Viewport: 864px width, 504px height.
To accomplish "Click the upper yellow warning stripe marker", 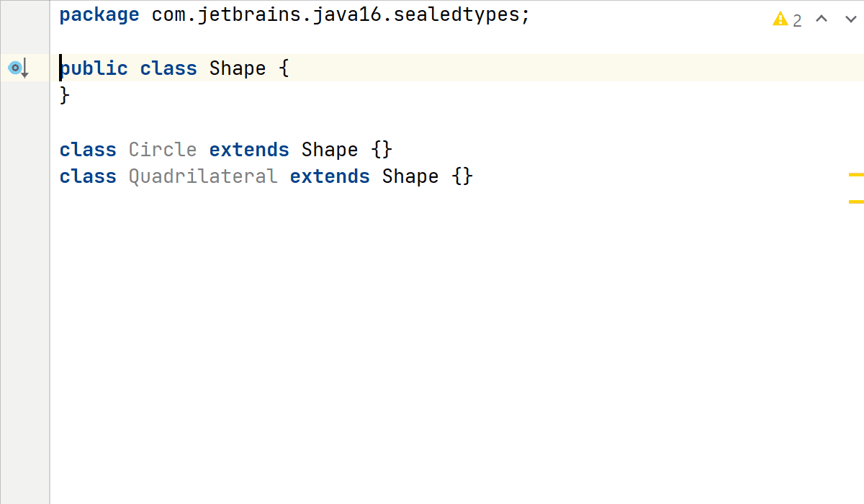I will pos(856,174).
